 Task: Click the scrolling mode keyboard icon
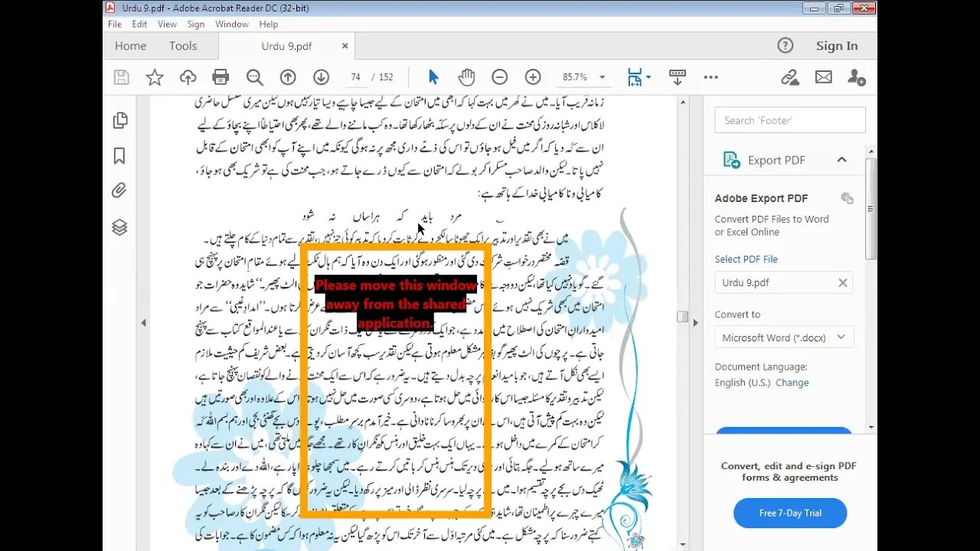678,77
